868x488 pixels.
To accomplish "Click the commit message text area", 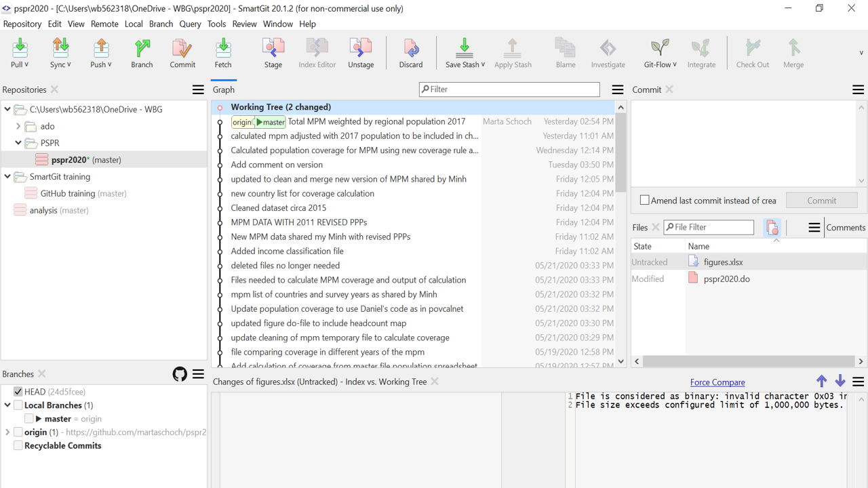I will coord(744,143).
